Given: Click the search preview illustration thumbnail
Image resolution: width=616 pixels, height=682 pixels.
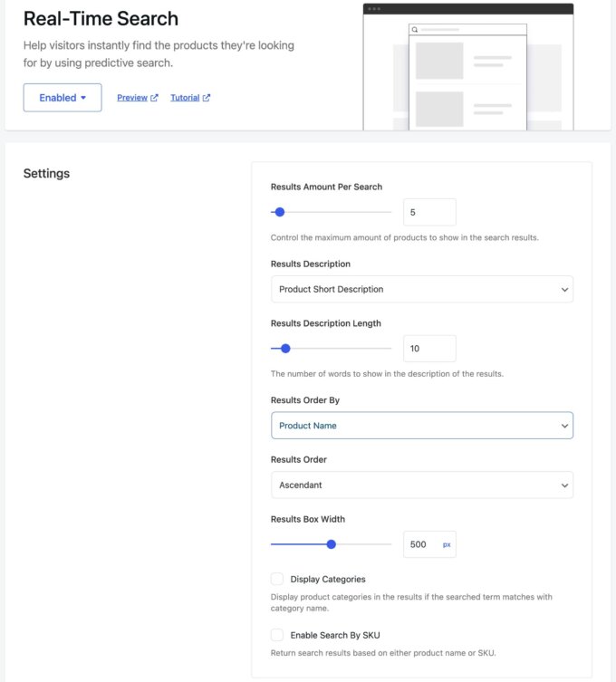Looking at the screenshot, I should tap(468, 68).
